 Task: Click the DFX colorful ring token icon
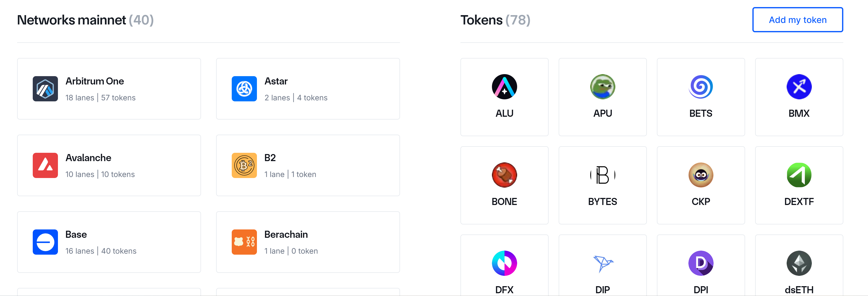(x=504, y=263)
